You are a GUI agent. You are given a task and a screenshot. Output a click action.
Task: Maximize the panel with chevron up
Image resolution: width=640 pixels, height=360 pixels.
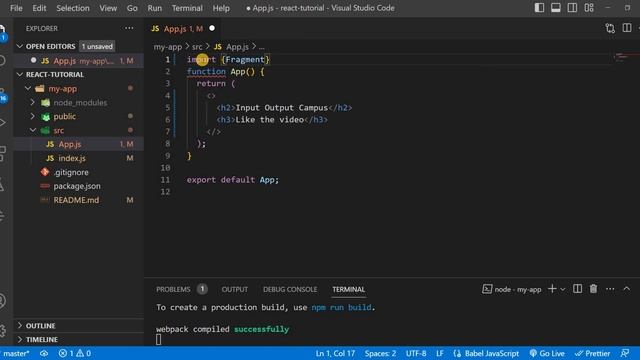coord(627,289)
